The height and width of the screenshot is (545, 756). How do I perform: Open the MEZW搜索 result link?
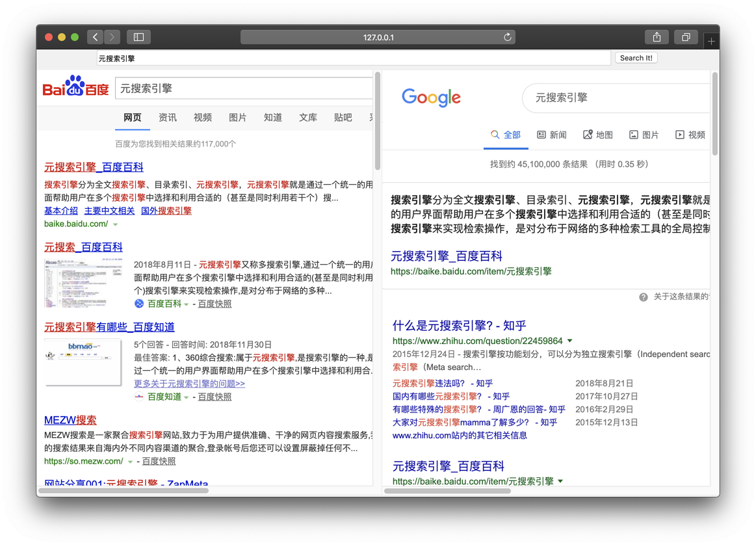(70, 419)
